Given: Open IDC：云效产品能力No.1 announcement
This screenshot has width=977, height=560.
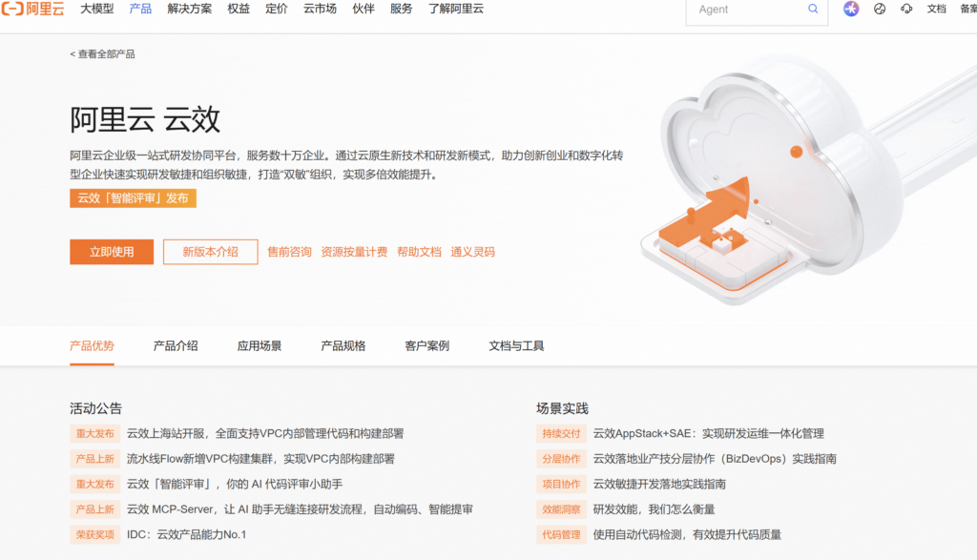Looking at the screenshot, I should click(x=186, y=534).
